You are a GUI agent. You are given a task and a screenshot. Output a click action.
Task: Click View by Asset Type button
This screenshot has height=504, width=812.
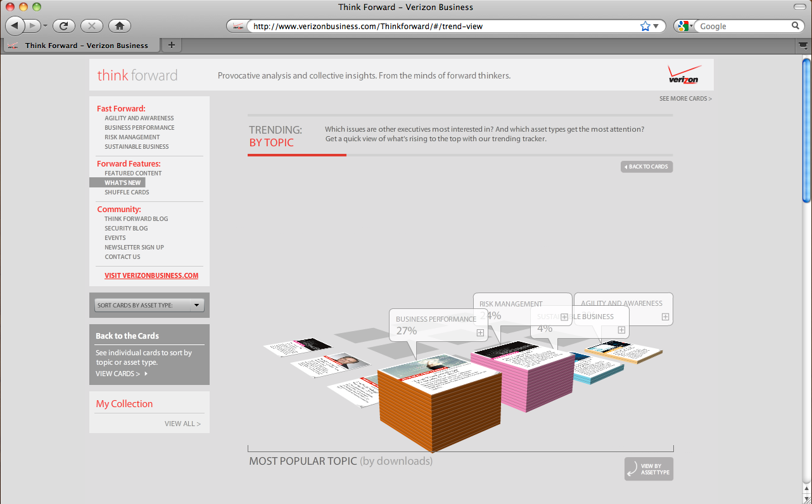click(649, 469)
